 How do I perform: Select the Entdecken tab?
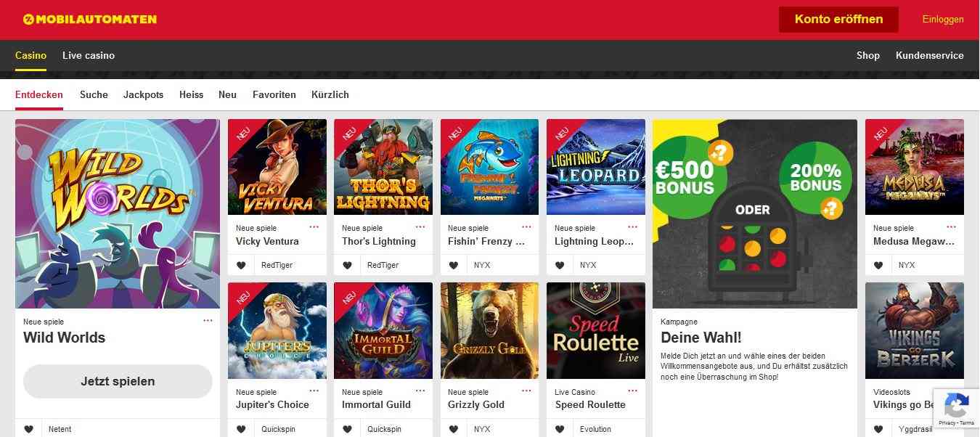(x=39, y=94)
